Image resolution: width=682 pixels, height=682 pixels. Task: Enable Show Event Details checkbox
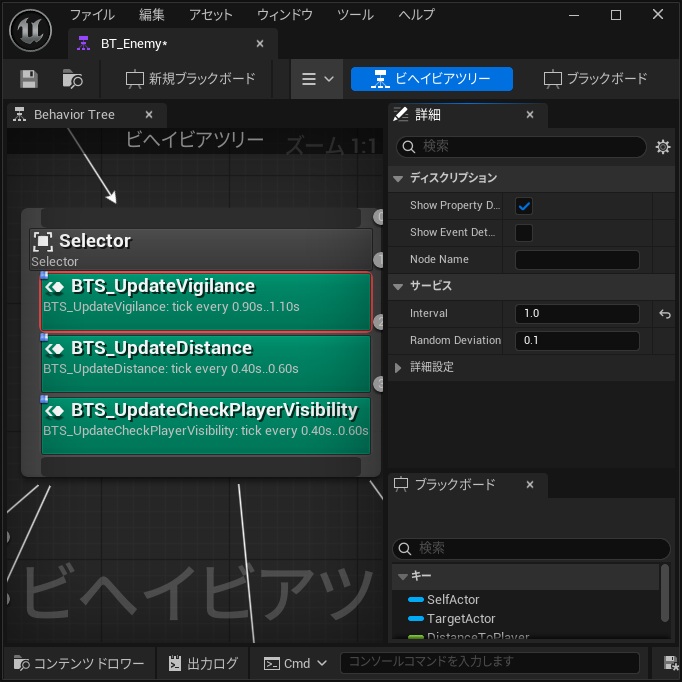(524, 233)
